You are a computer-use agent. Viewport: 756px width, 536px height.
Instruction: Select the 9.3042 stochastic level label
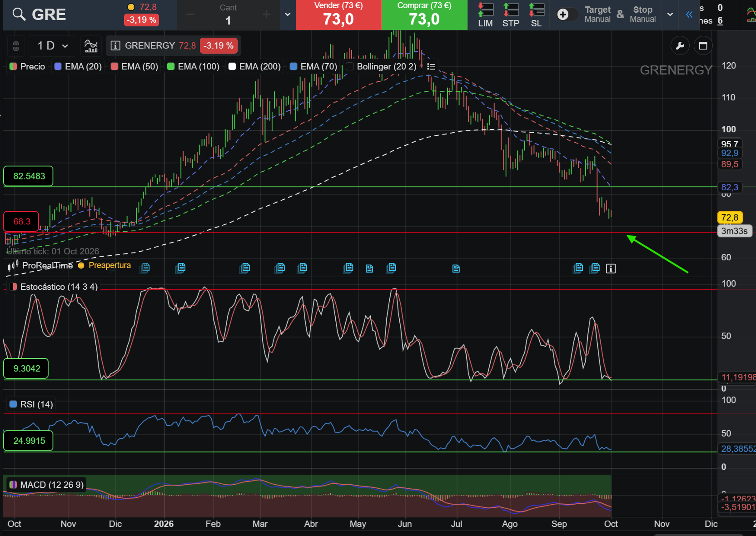tap(26, 369)
